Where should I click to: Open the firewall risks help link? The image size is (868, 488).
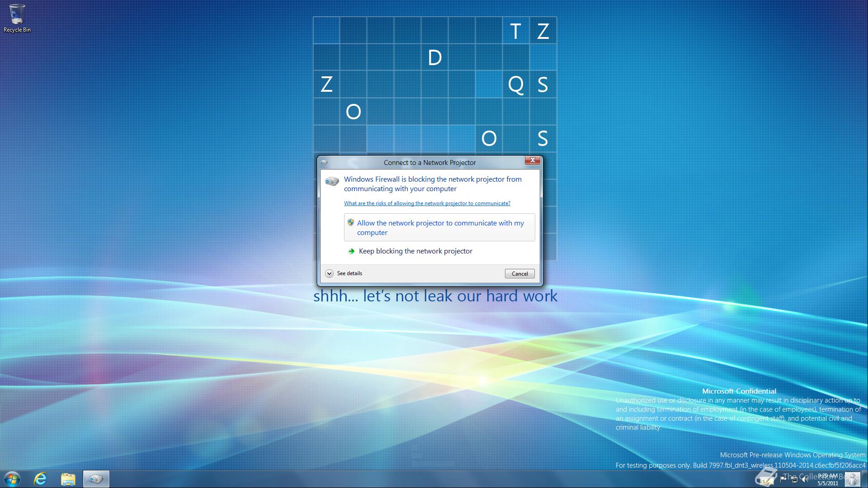click(x=427, y=203)
